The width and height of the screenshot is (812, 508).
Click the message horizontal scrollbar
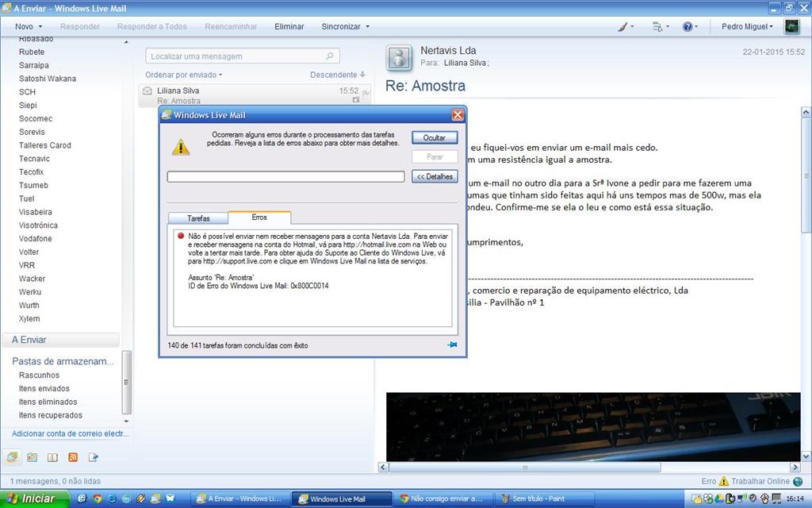point(525,467)
